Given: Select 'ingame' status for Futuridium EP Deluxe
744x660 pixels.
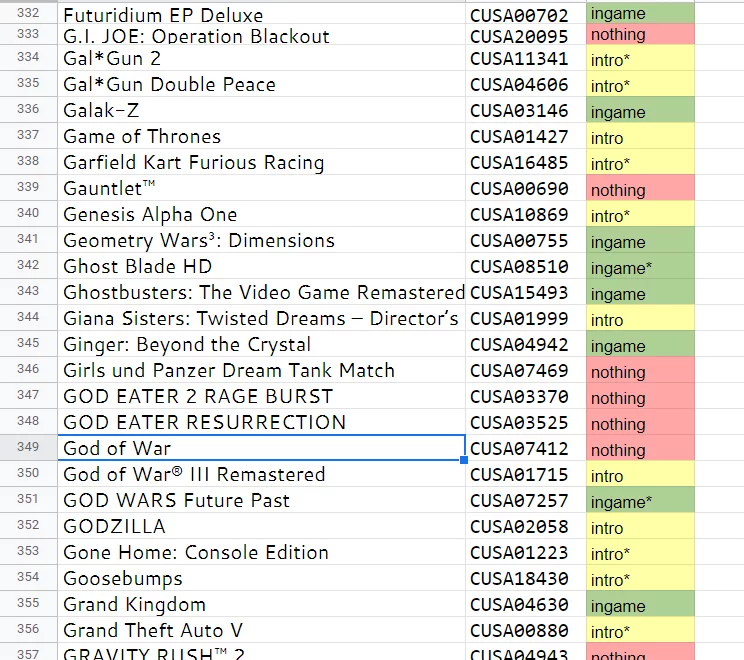Looking at the screenshot, I should pos(640,13).
